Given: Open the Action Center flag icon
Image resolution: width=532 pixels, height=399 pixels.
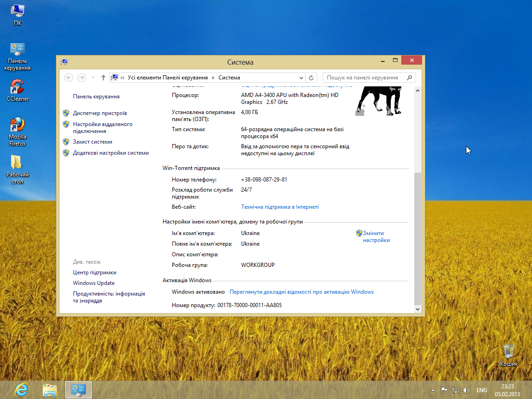Looking at the screenshot, I should [x=444, y=390].
